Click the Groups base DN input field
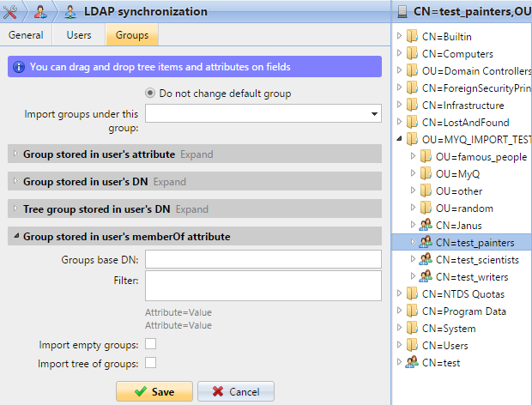Image resolution: width=532 pixels, height=405 pixels. tap(263, 259)
